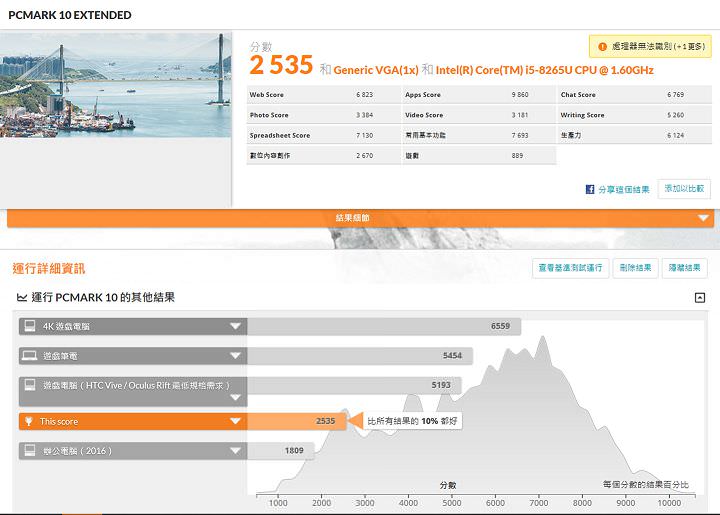
Task: Click the monitor icon on HTC Vive gaming PC bar
Action: point(28,385)
